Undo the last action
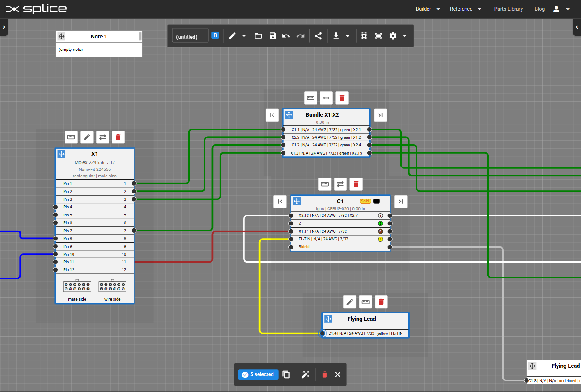 coord(286,36)
